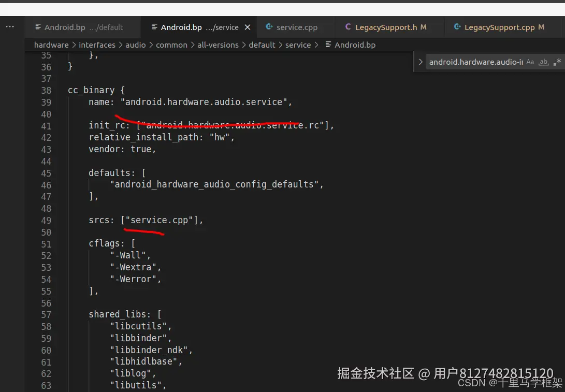The width and height of the screenshot is (565, 392).
Task: Click 'service' breadcrumb segment
Action: [x=298, y=45]
